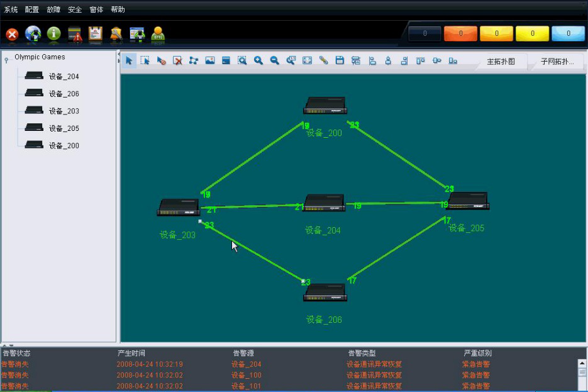Click the globe network sync icon
Image resolution: width=588 pixels, height=392 pixels.
tap(33, 34)
